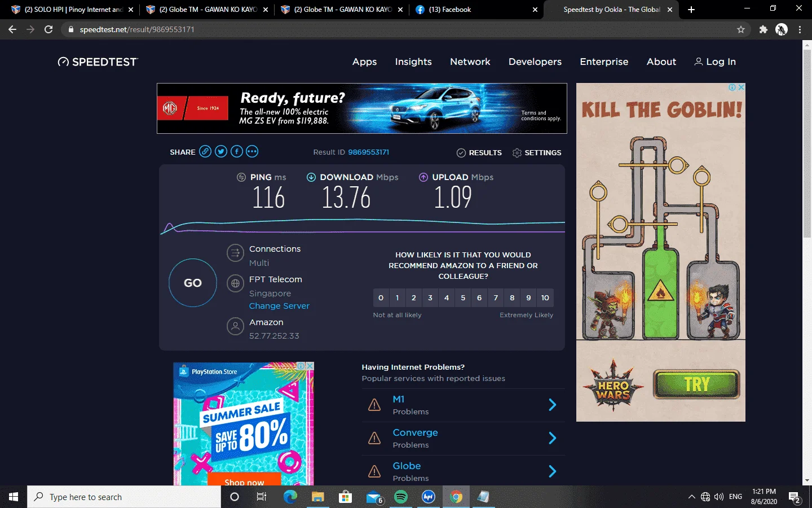Open Microsoft Store from taskbar
This screenshot has width=812, height=508.
pyautogui.click(x=345, y=497)
